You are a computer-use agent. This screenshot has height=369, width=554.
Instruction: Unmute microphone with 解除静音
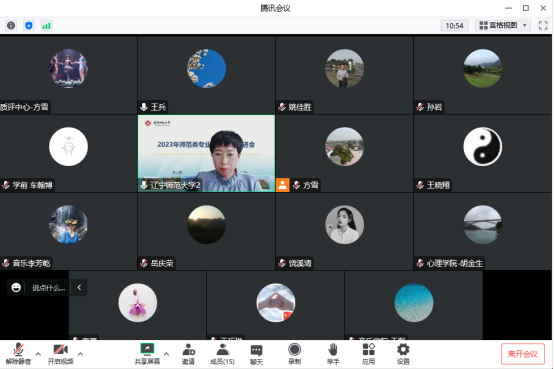pyautogui.click(x=18, y=354)
